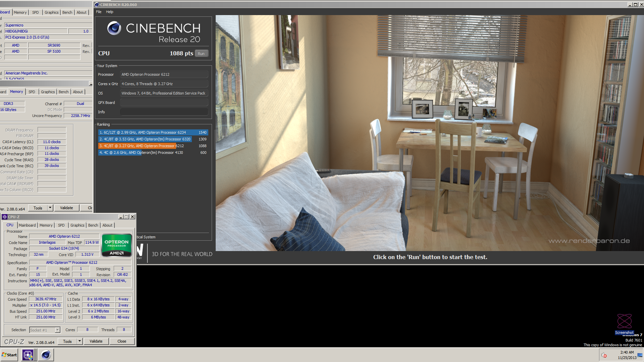
Task: Select Bench tab in Memory CPU-Z window
Action: pos(64,92)
